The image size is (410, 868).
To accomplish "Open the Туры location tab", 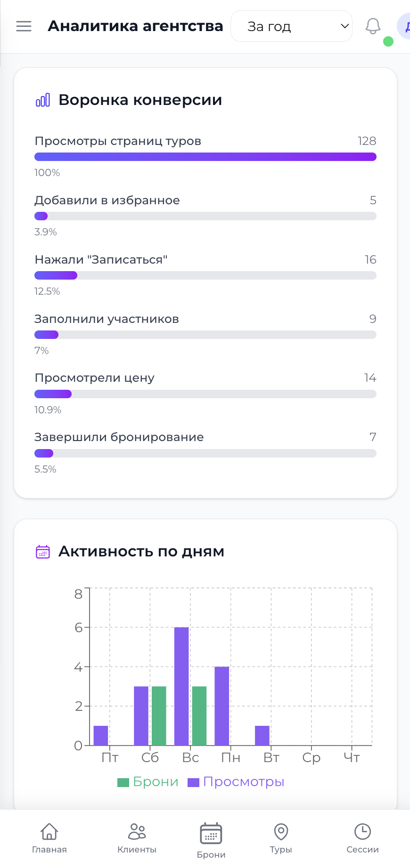I will pos(281,838).
